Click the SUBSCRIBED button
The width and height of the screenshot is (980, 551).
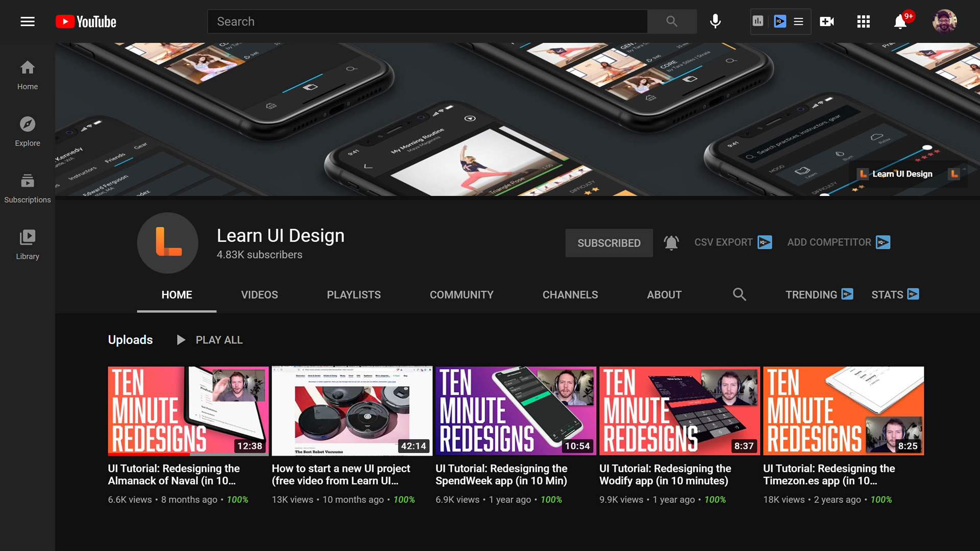point(609,243)
